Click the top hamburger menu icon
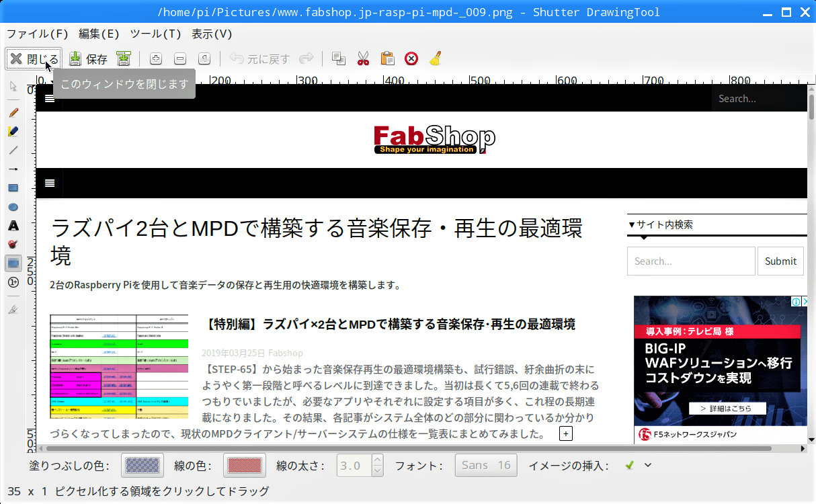The image size is (816, 504). [50, 99]
